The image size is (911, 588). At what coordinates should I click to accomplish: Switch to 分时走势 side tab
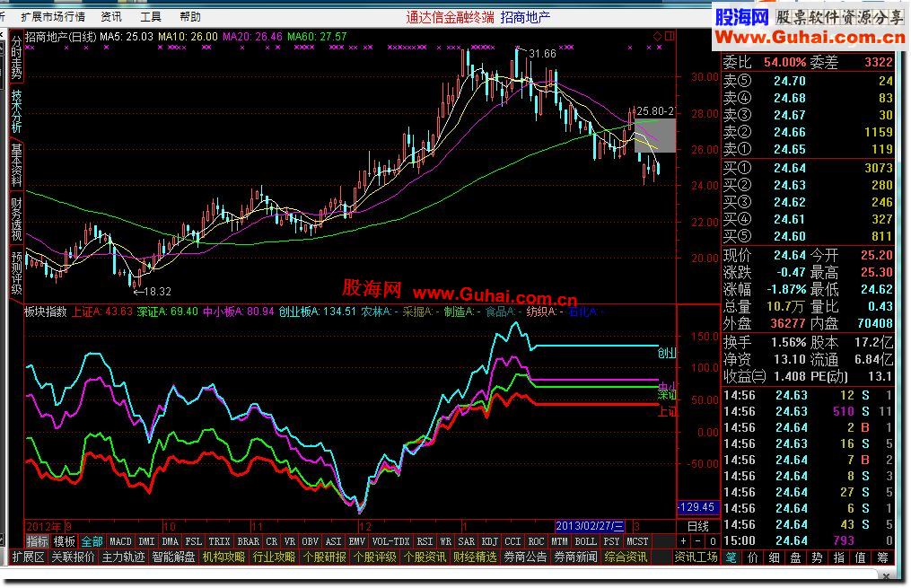pos(16,57)
